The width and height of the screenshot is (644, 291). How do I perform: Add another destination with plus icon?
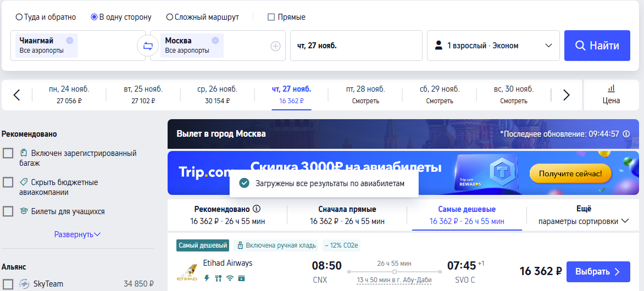275,46
